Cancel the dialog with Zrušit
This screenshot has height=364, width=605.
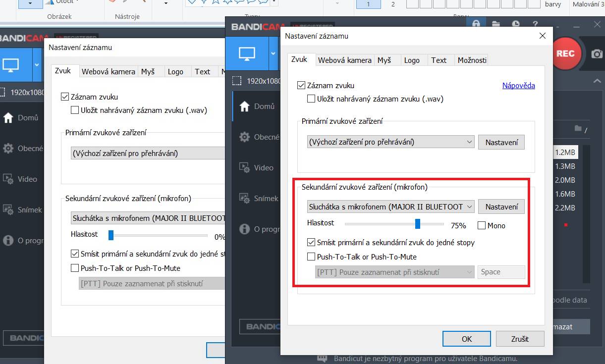click(520, 339)
